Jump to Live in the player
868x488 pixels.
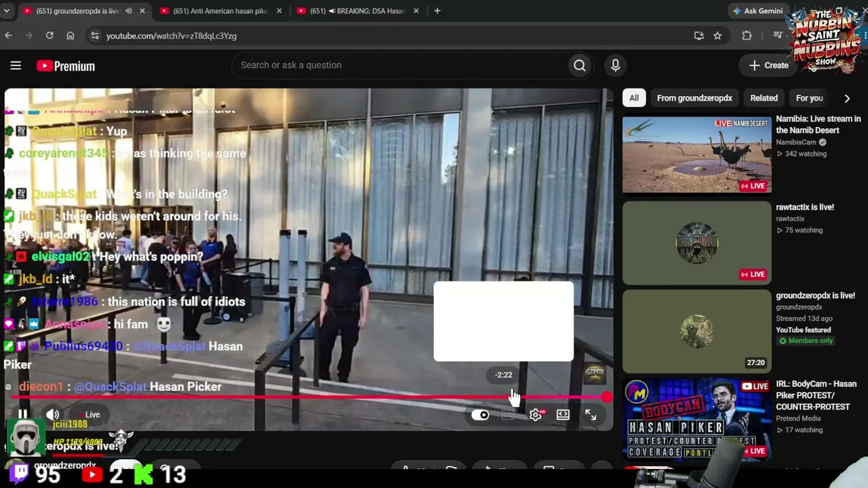pos(89,415)
